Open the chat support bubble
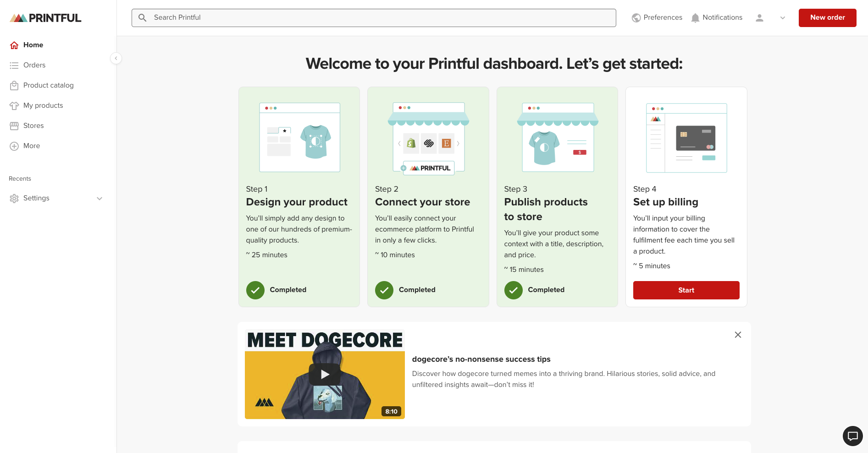The height and width of the screenshot is (453, 868). point(852,436)
